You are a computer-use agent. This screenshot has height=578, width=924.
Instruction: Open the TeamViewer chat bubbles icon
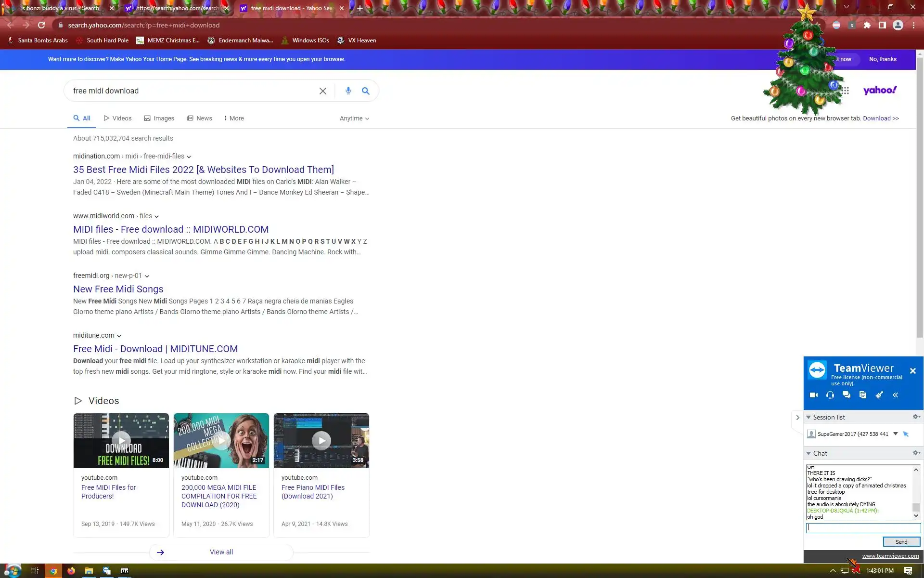[847, 395]
